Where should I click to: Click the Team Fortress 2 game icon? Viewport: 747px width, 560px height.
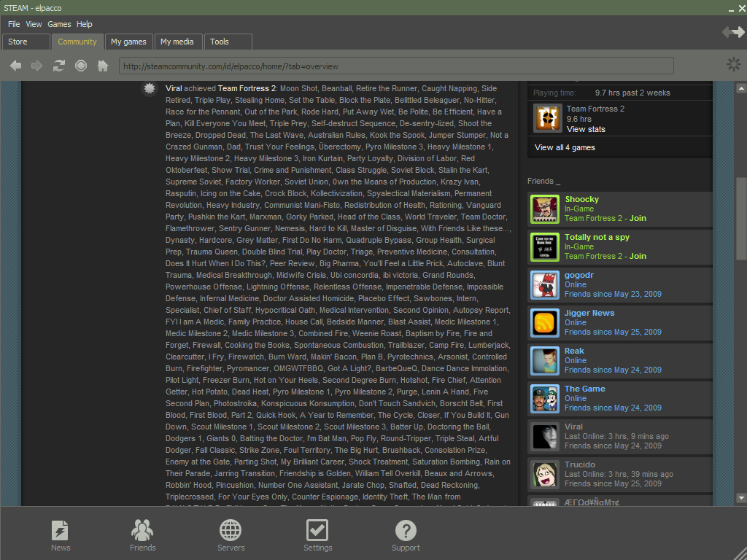click(547, 118)
